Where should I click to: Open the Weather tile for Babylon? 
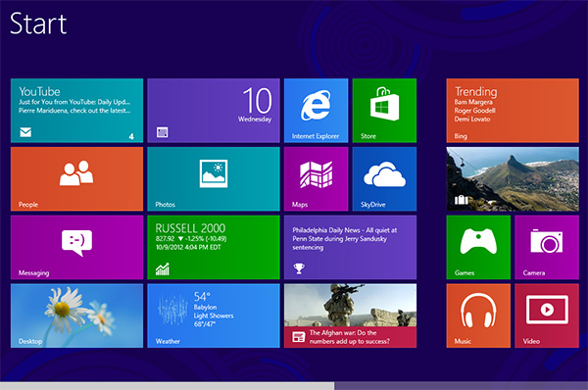(214, 316)
